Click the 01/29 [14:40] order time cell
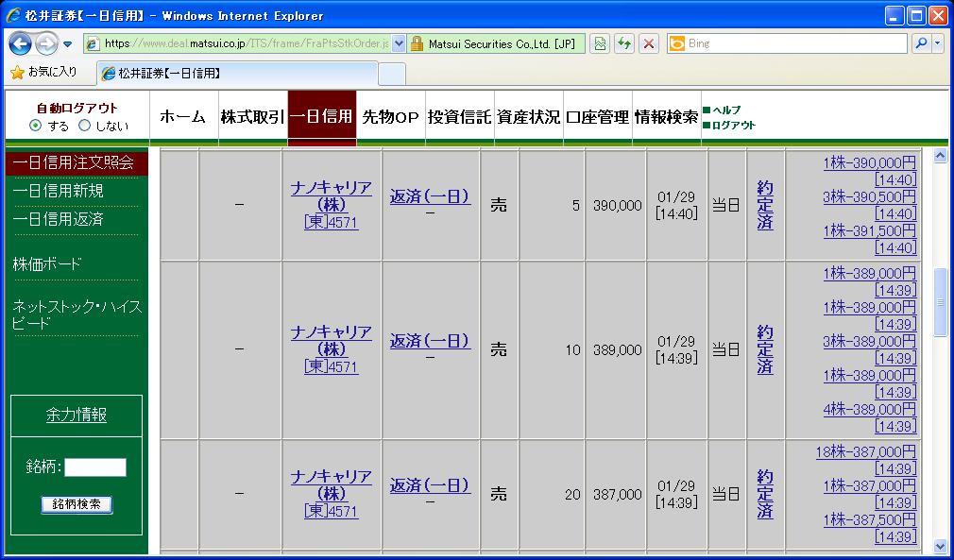This screenshot has height=560, width=954. point(676,206)
